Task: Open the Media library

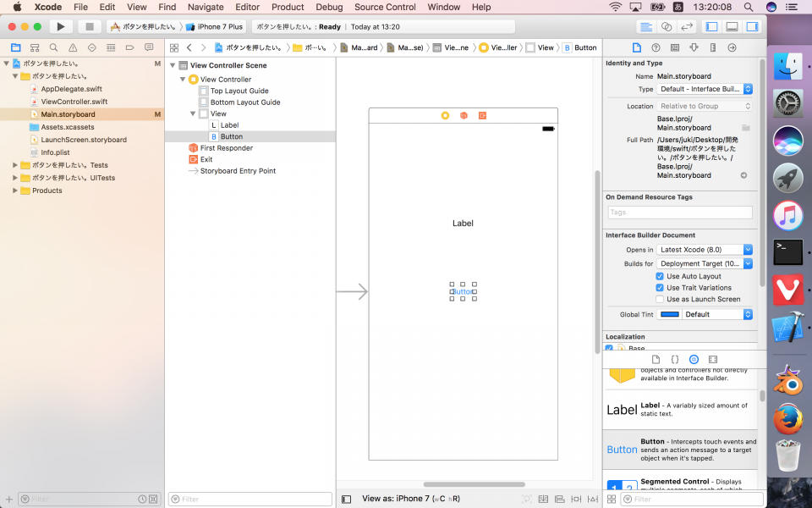Action: pyautogui.click(x=713, y=359)
